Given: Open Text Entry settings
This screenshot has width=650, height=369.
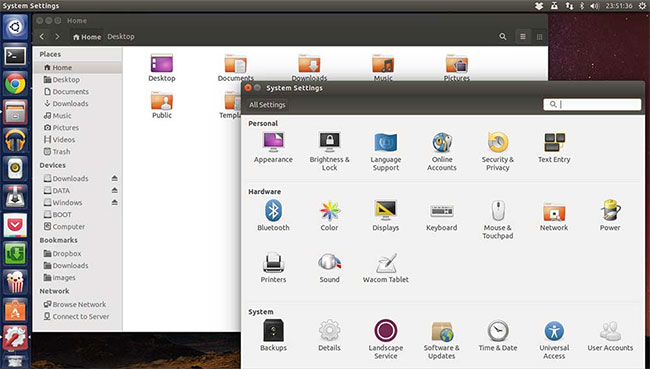Looking at the screenshot, I should click(554, 148).
